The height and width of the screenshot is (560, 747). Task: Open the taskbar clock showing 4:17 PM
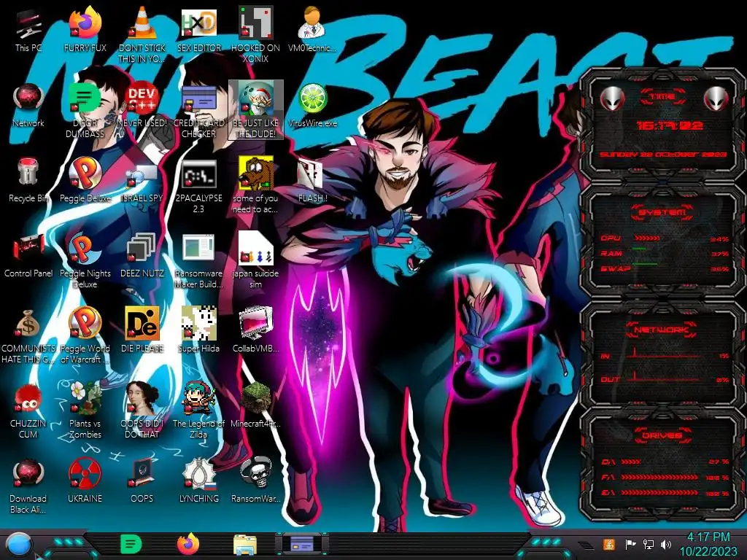708,544
